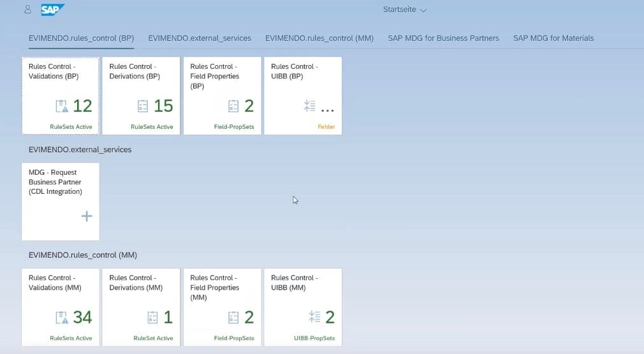The height and width of the screenshot is (354, 644).
Task: Click the UIBB-PropSets label
Action: [314, 339]
